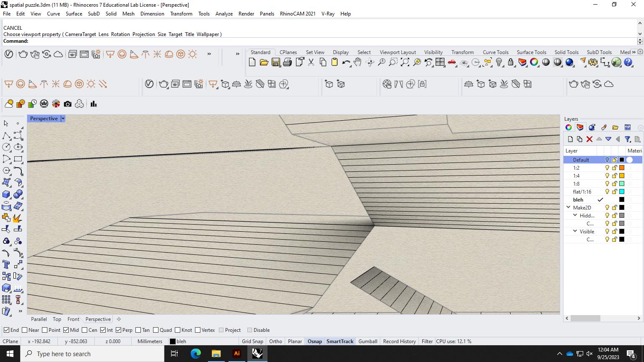Screen dimensions: 644x362
Task: Change the 1:2 layer orange color swatch
Action: click(x=622, y=168)
